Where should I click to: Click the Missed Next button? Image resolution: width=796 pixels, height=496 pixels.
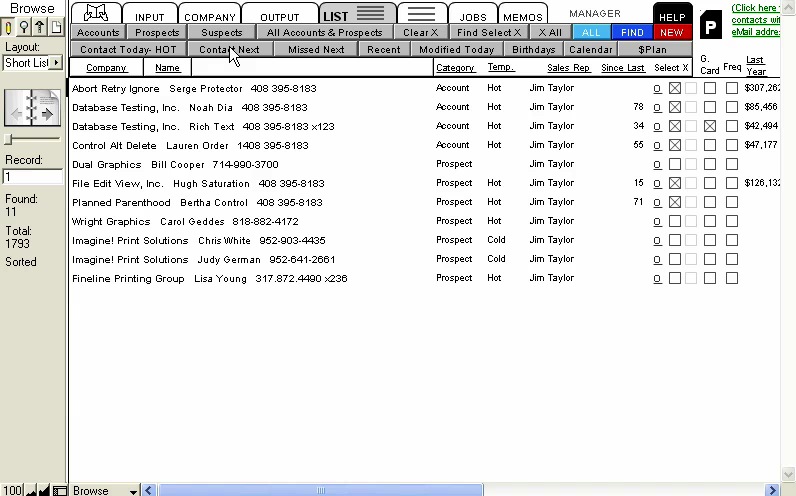coord(316,50)
